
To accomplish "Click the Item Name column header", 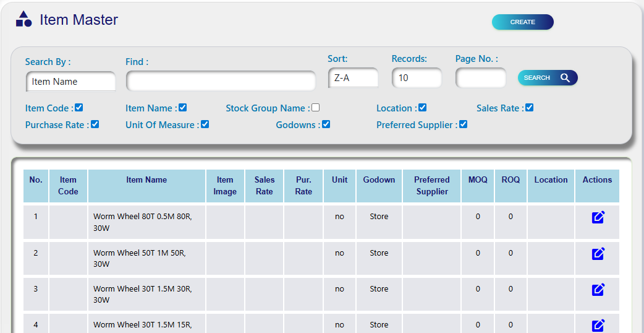I will [x=146, y=180].
